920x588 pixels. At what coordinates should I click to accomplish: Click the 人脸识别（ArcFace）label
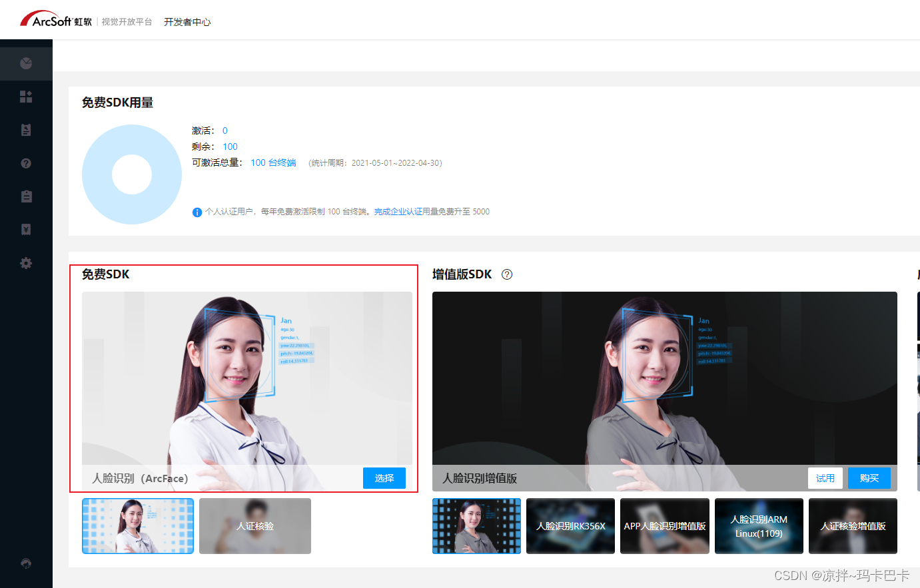pos(140,478)
